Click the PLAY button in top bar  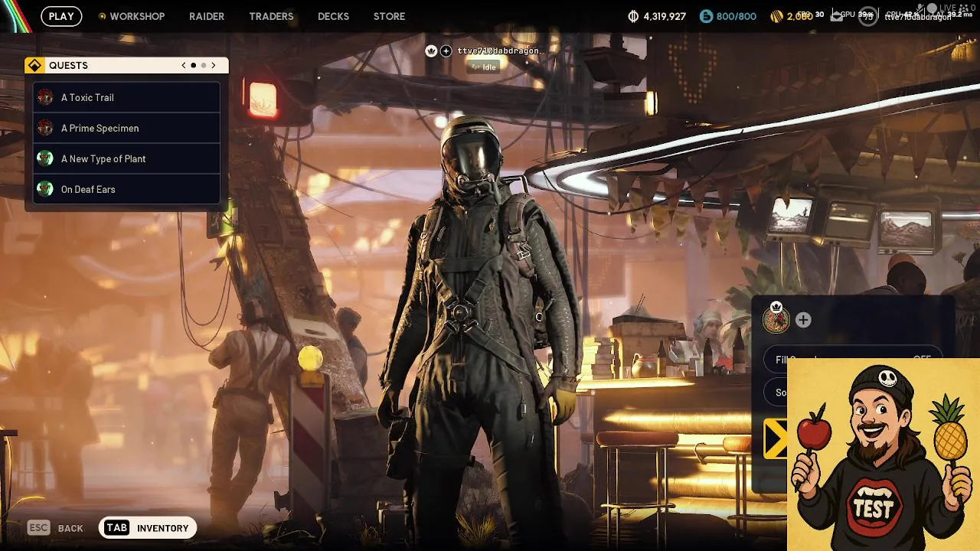click(61, 16)
